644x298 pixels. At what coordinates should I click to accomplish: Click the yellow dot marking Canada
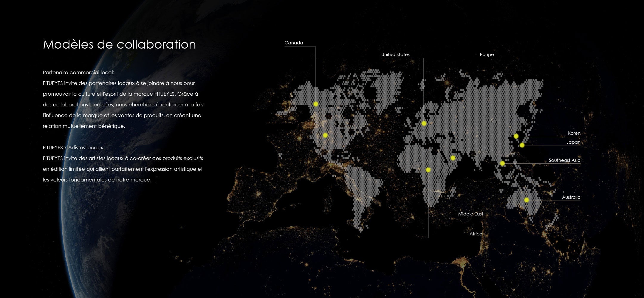(316, 104)
